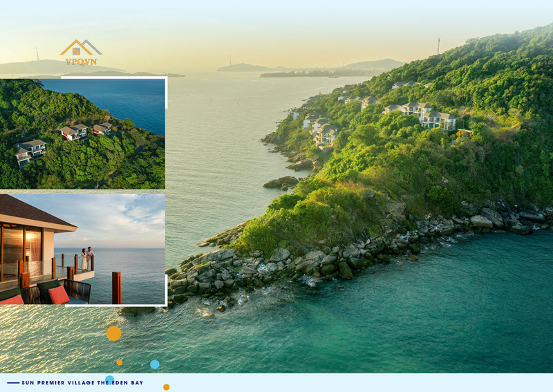The width and height of the screenshot is (553, 392).
Task: Click the 'SUN PREMIER VILLAGE THE EDEN BAY' caption
Action: tap(82, 382)
